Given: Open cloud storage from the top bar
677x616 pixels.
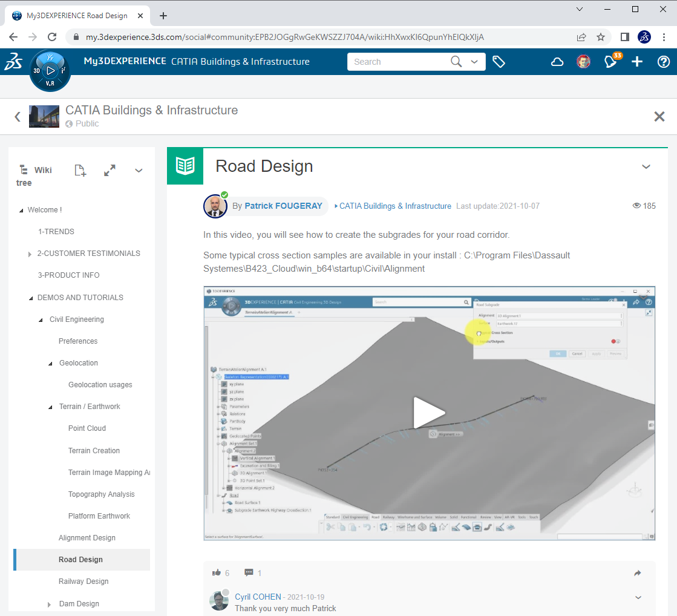Looking at the screenshot, I should point(557,61).
